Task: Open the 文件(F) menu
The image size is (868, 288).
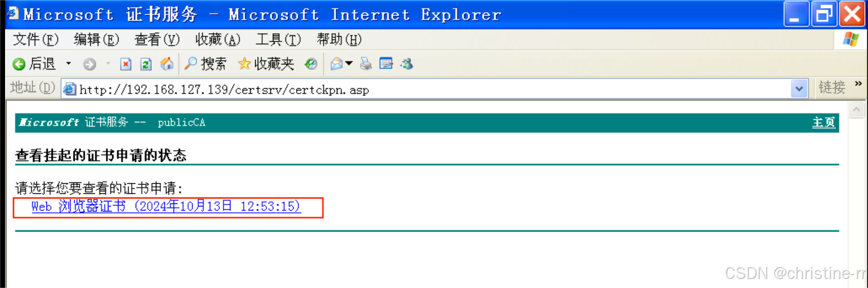Action: (35, 39)
